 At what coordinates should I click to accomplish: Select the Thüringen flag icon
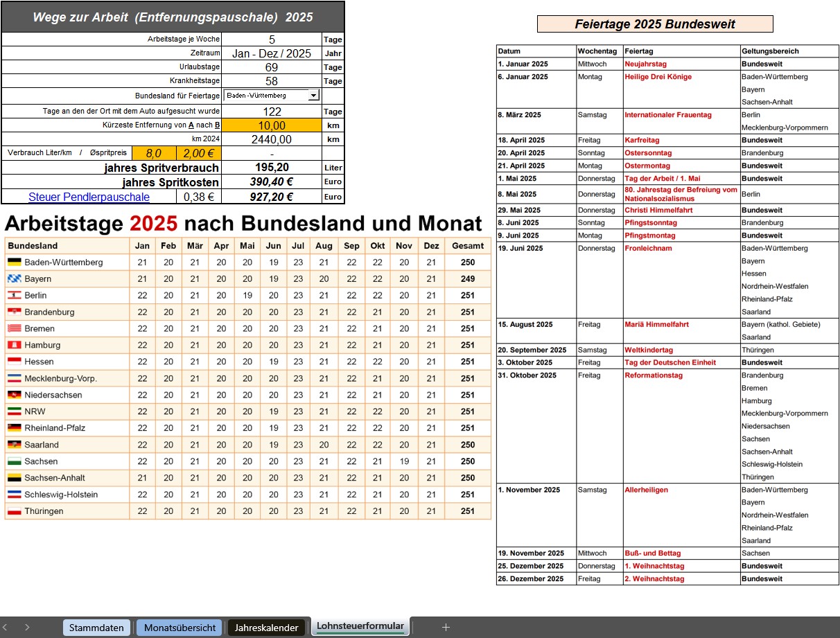[x=15, y=511]
